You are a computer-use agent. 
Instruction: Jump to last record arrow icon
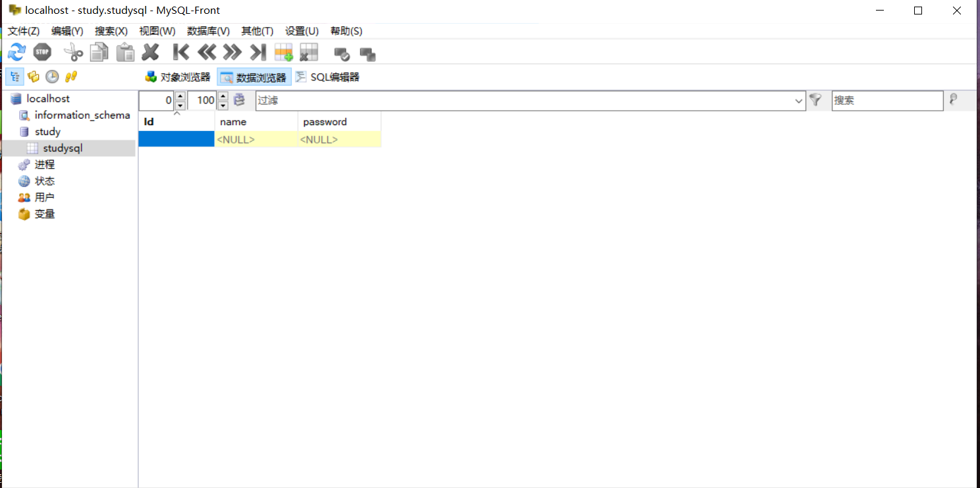point(258,52)
